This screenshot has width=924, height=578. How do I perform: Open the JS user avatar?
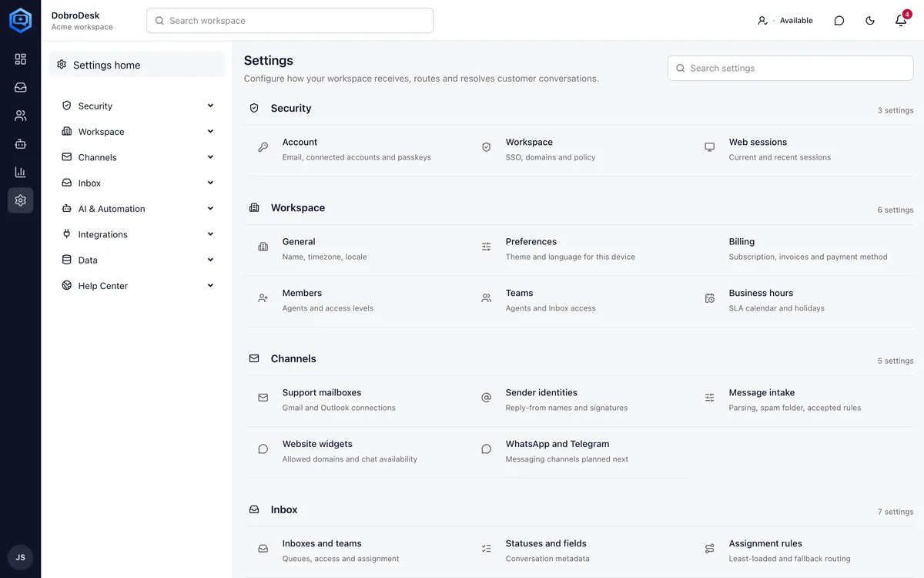click(20, 557)
